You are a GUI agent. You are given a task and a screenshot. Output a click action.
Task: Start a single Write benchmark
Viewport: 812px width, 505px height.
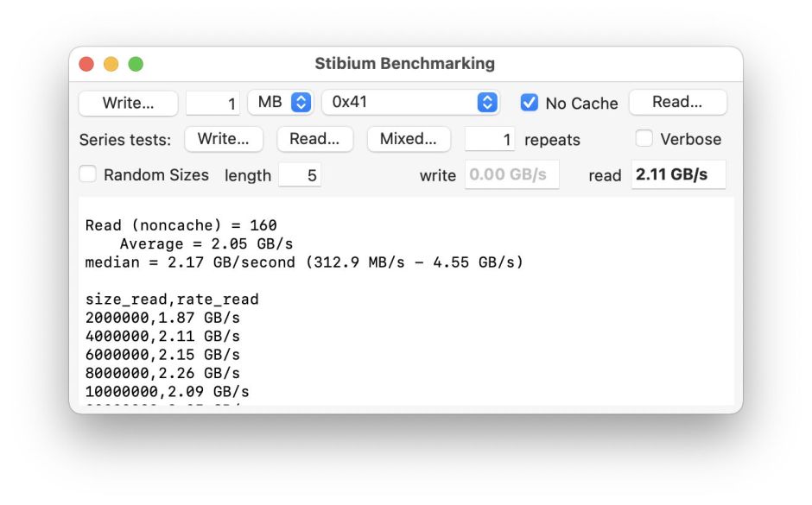coord(128,102)
